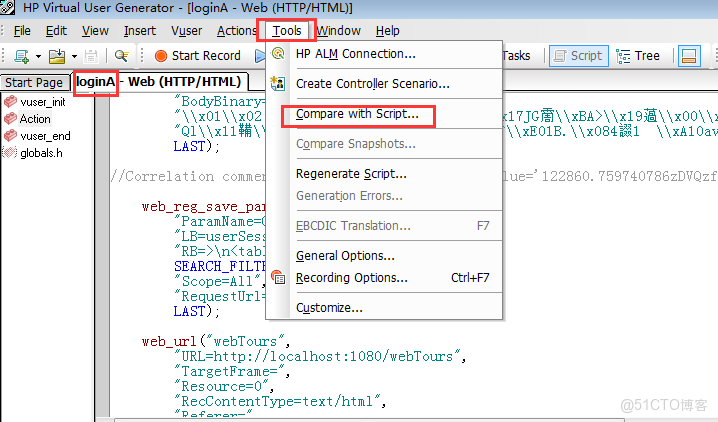Open the Edit menu
This screenshot has height=422, width=718.
tap(56, 31)
